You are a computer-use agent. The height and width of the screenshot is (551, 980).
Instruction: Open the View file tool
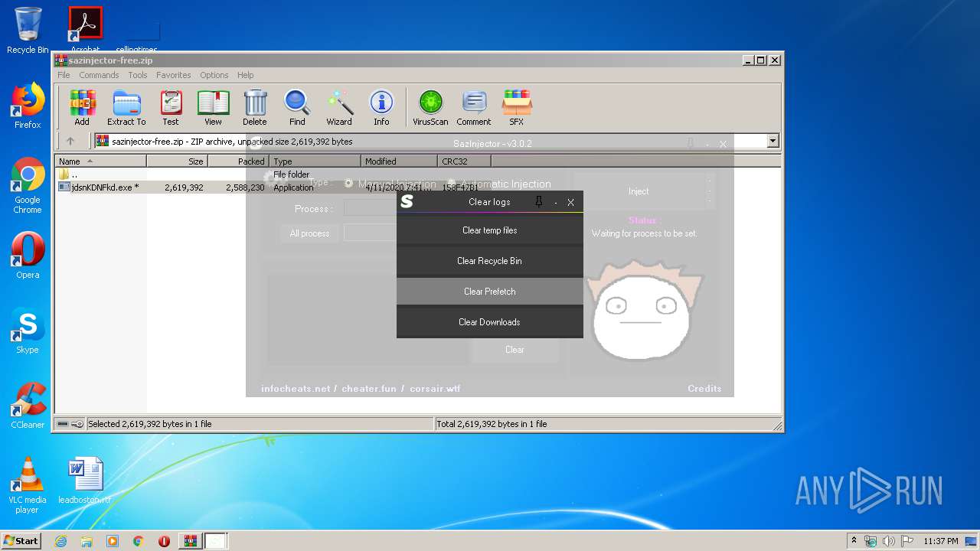[213, 107]
